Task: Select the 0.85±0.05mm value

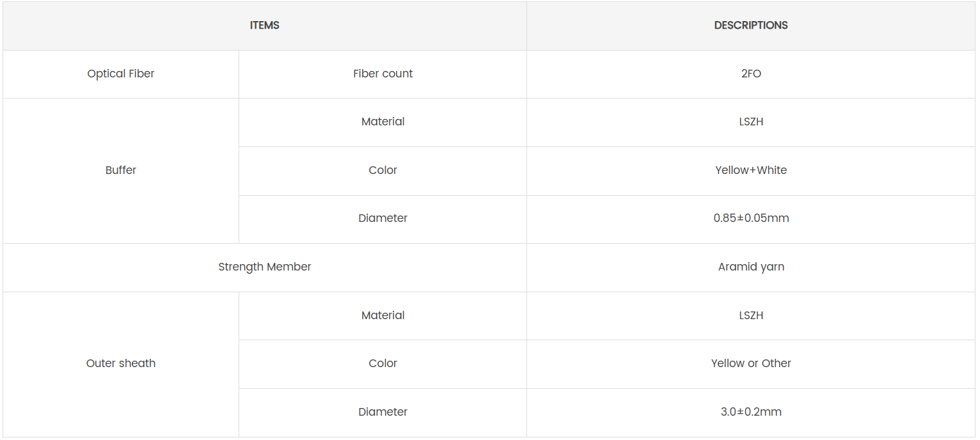Action: click(x=751, y=218)
